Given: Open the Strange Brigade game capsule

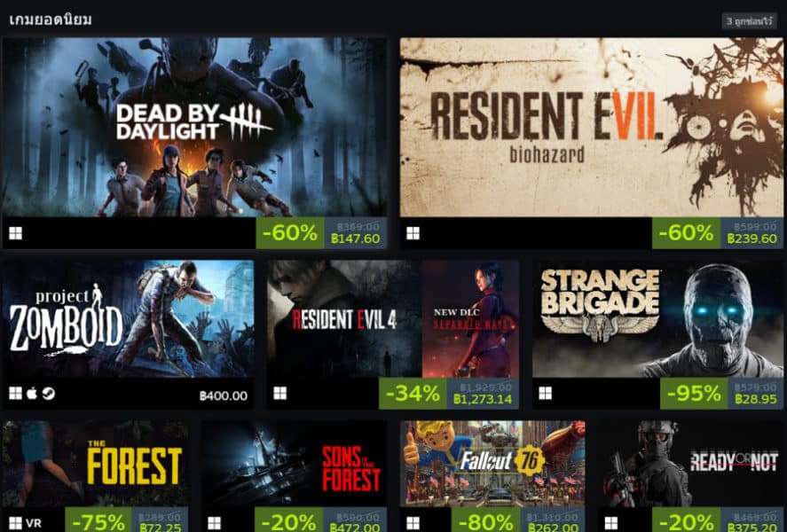Looking at the screenshot, I should (657, 318).
